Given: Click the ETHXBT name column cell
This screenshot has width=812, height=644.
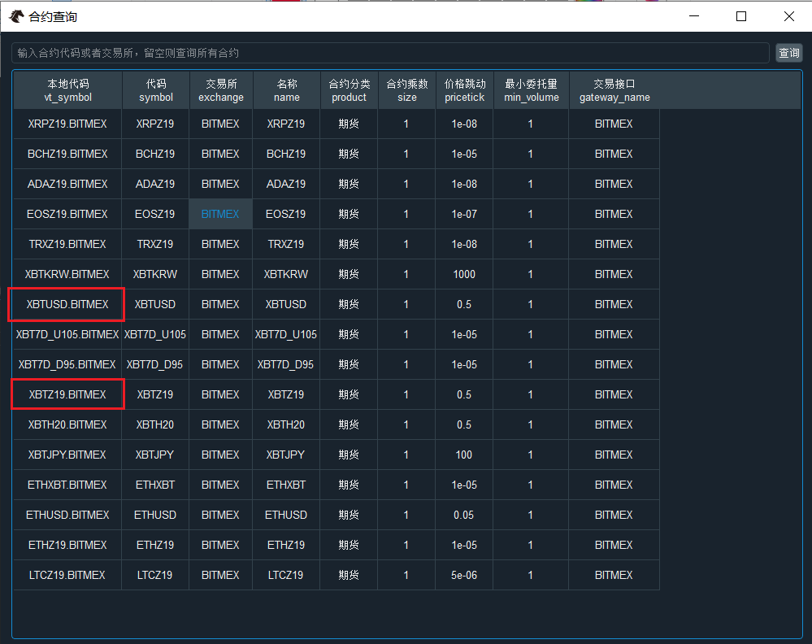Looking at the screenshot, I should coord(286,485).
